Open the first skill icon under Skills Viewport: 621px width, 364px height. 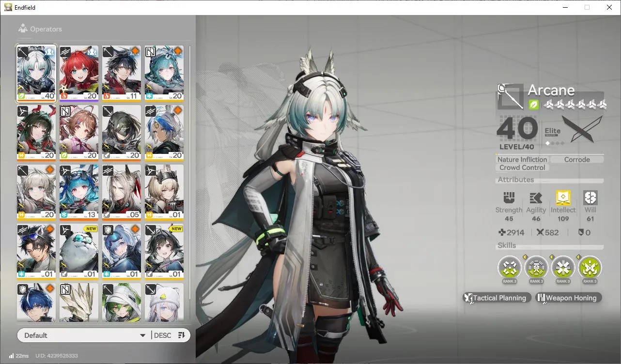[510, 267]
